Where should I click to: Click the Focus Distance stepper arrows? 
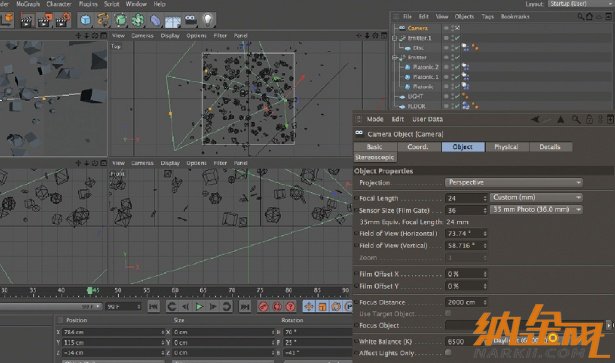[485, 303]
